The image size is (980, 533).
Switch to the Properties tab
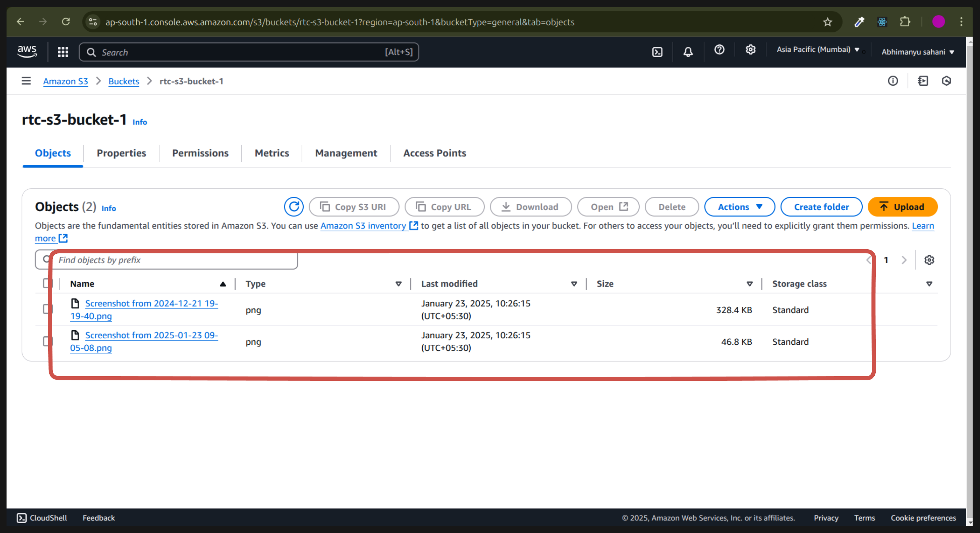coord(122,153)
